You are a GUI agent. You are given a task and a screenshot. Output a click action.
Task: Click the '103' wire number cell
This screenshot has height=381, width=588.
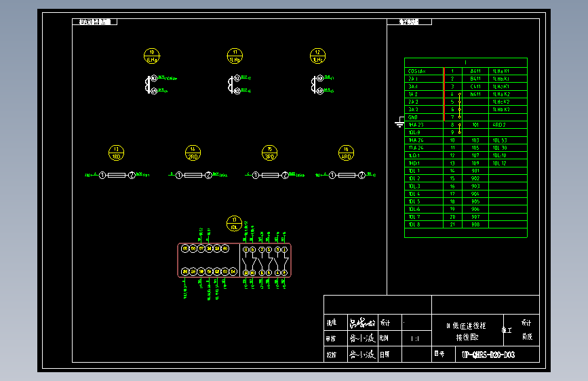click(x=475, y=140)
